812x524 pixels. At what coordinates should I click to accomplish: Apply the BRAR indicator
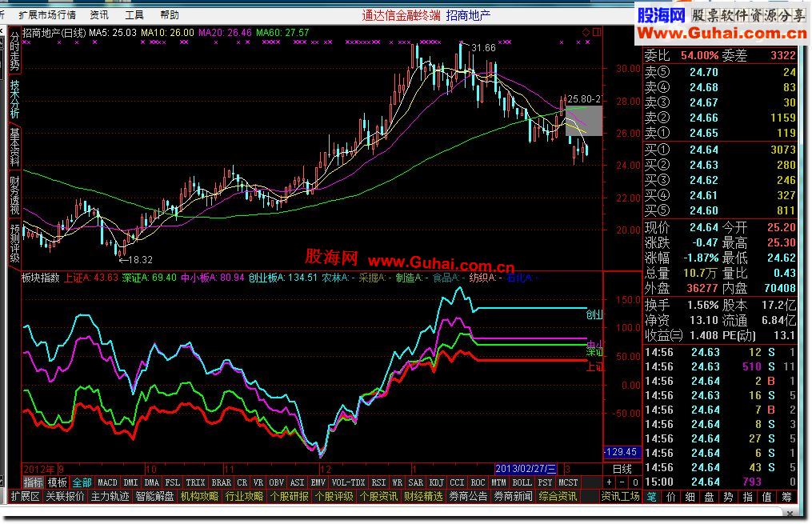coord(221,482)
